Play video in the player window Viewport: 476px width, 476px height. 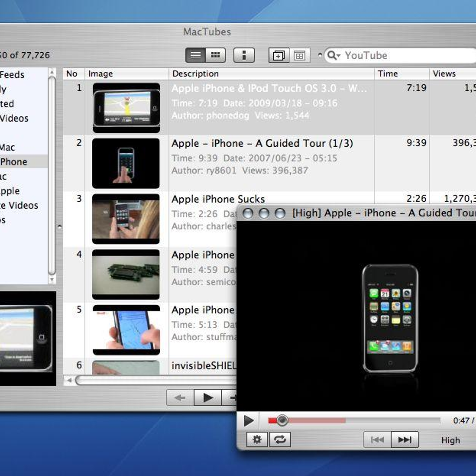click(248, 421)
